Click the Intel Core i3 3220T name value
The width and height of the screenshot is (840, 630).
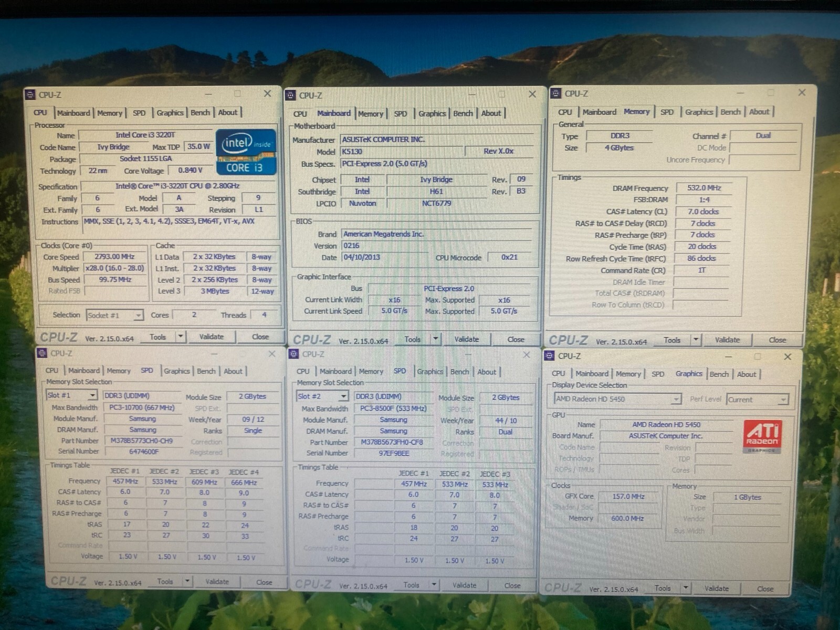[x=145, y=135]
